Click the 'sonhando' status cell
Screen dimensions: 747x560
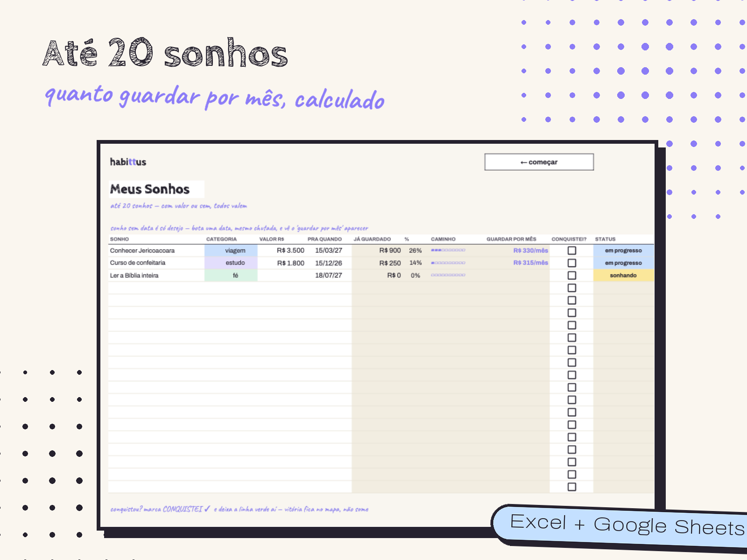click(x=623, y=275)
